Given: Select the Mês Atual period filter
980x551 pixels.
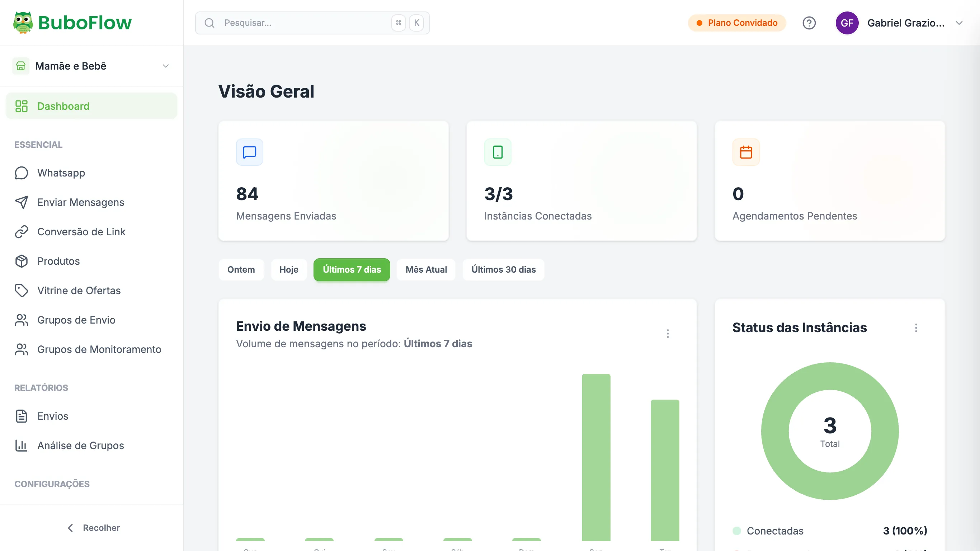Looking at the screenshot, I should point(426,269).
